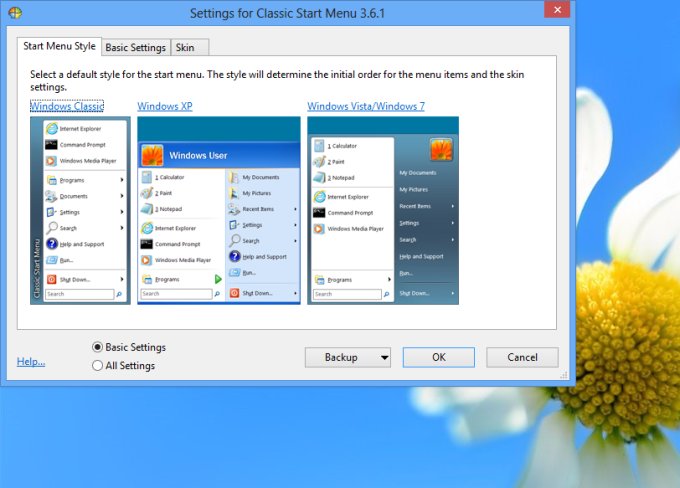Viewport: 680px width, 488px height.
Task: Confirm with the OK button
Action: [x=438, y=357]
